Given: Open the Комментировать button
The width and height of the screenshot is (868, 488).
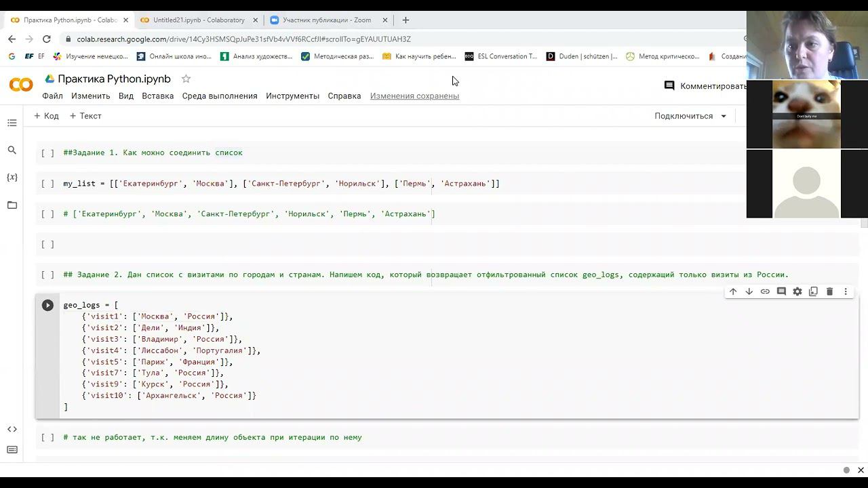Looking at the screenshot, I should pyautogui.click(x=705, y=86).
